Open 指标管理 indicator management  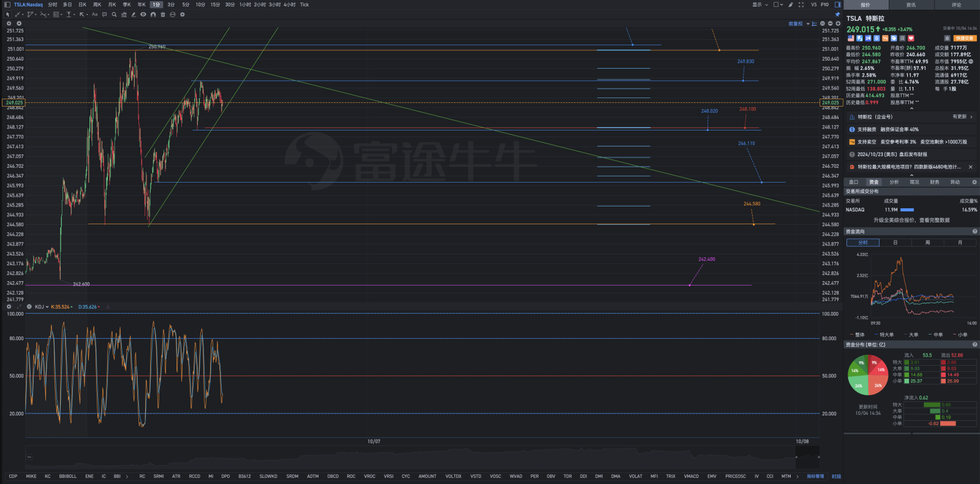click(x=815, y=476)
